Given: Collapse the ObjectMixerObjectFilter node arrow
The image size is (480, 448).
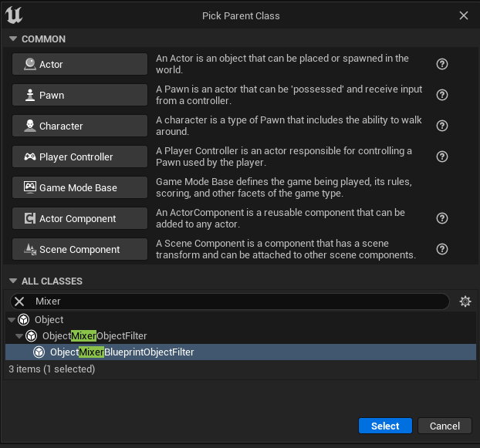Looking at the screenshot, I should pos(19,336).
